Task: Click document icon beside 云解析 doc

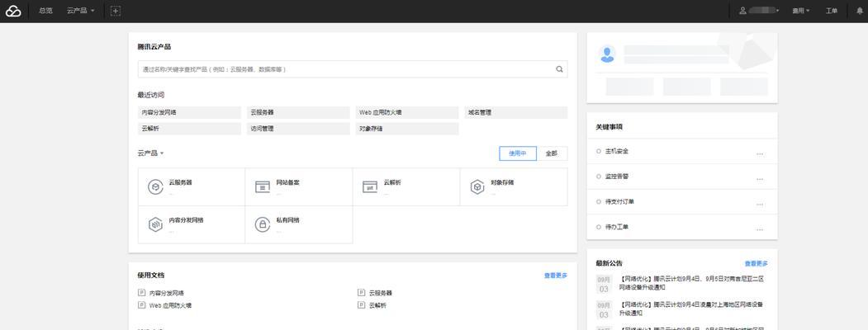Action: click(362, 305)
